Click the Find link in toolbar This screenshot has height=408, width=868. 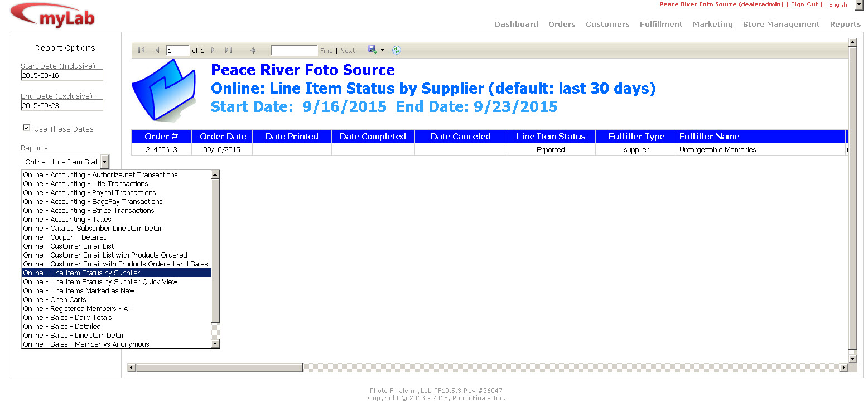[x=326, y=51]
